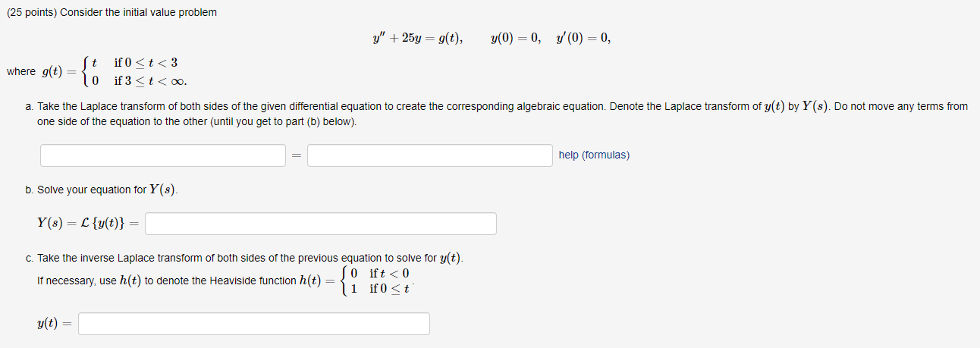The width and height of the screenshot is (980, 348).
Task: Click the initial condition y'(0) = 0
Action: [x=583, y=39]
